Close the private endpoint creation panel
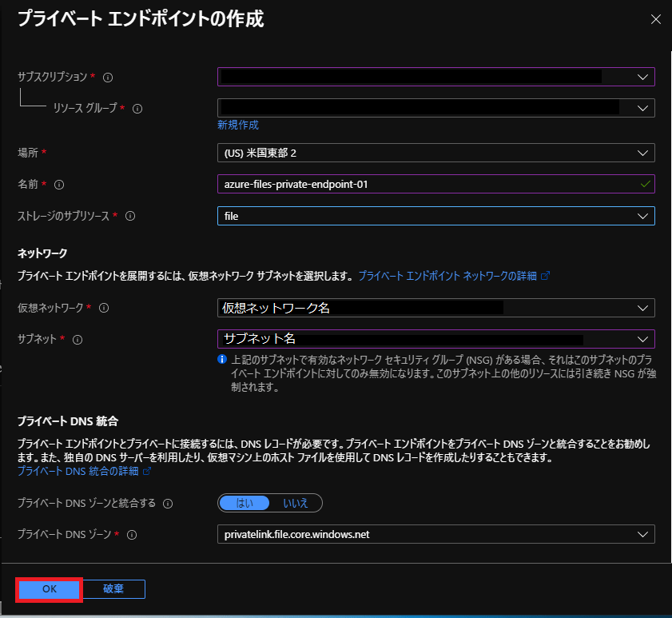672x618 pixels. click(655, 19)
